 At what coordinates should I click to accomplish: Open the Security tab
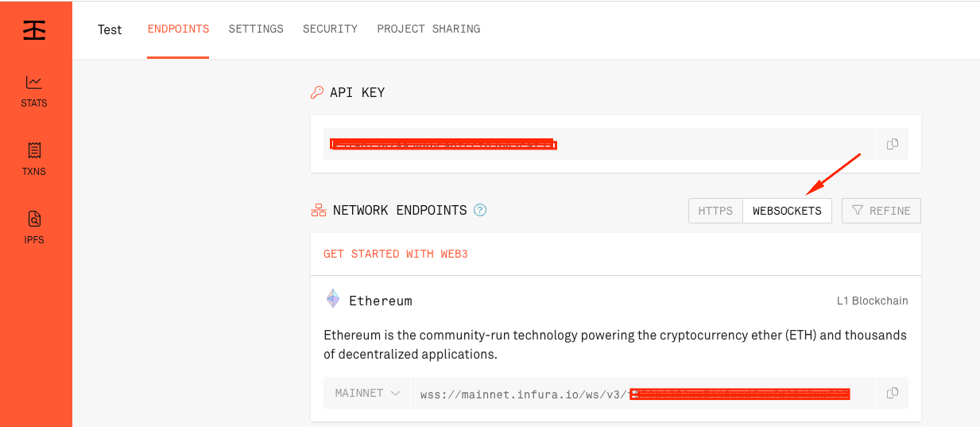330,29
